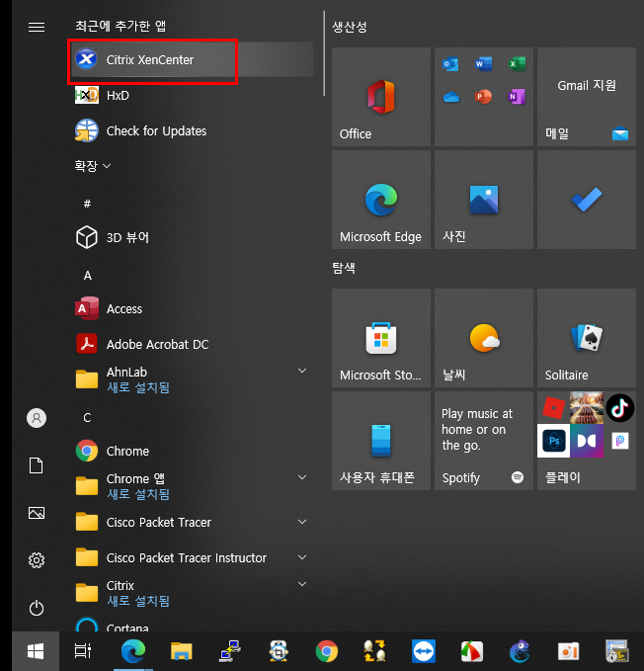
Task: Open Pictures from the Start sidebar
Action: tap(37, 513)
